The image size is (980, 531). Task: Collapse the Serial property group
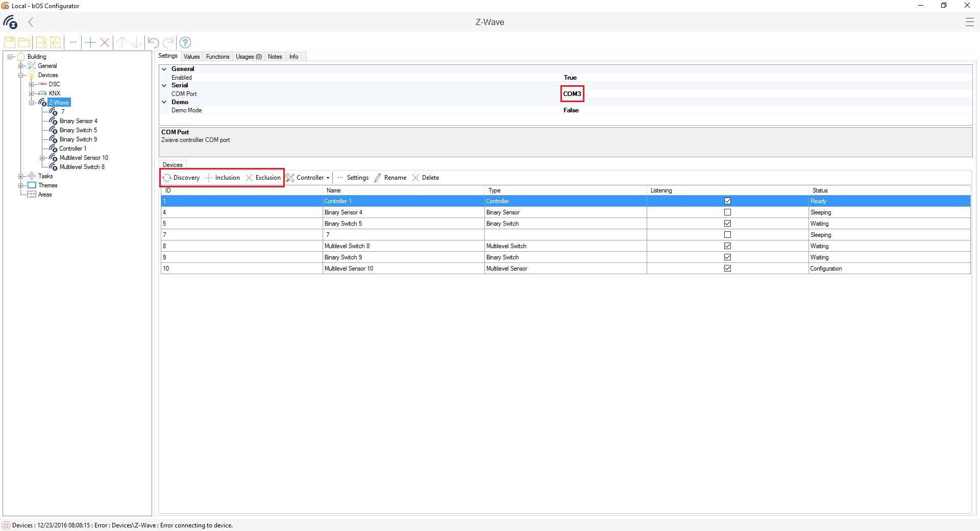pos(164,85)
